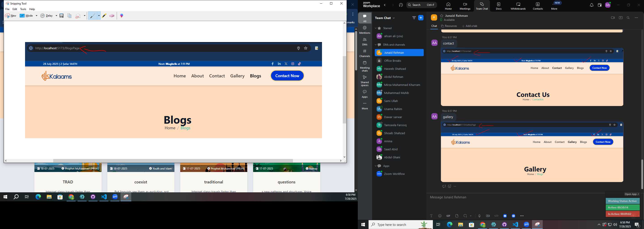This screenshot has width=644, height=229.
Task: Click New in Snipping Tool toolbar
Action: pos(11,16)
